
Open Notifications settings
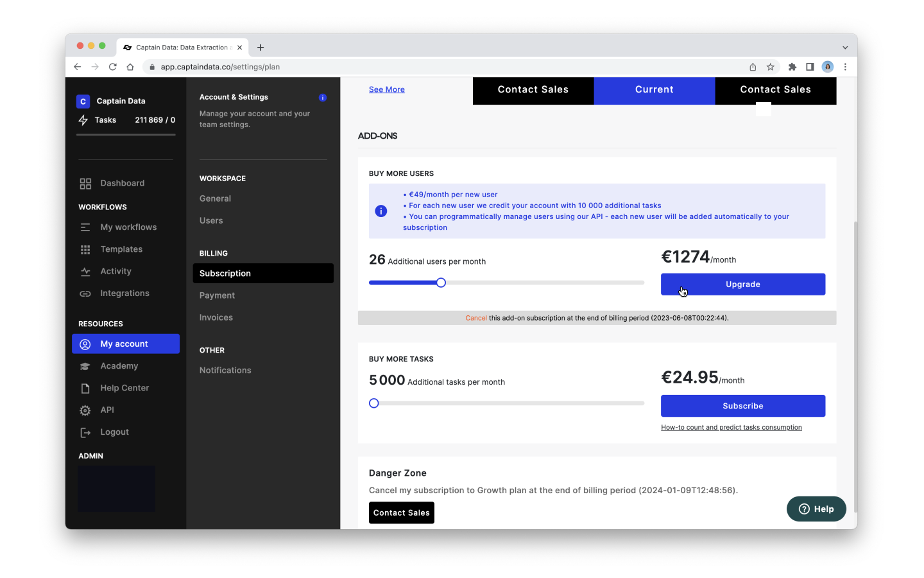[225, 370]
